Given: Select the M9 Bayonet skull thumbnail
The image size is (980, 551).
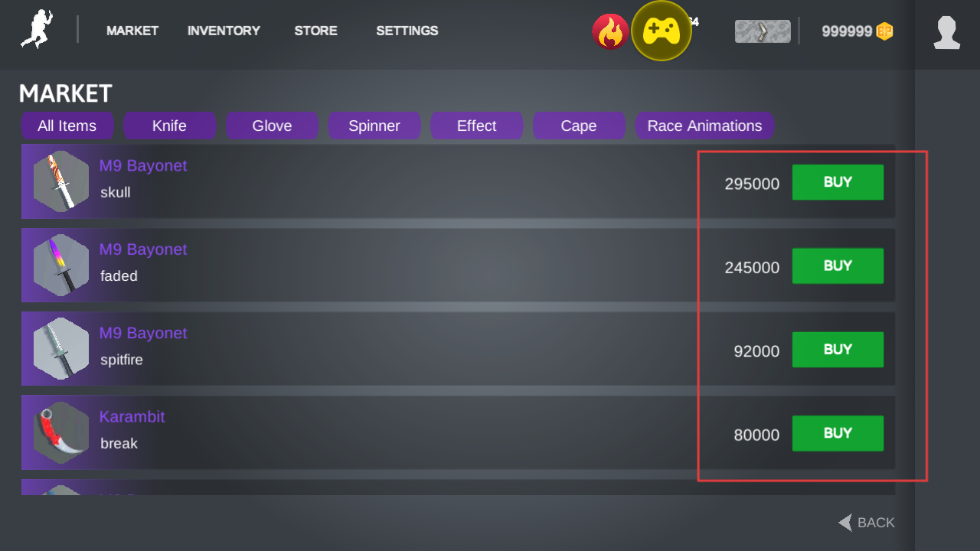Looking at the screenshot, I should point(61,181).
